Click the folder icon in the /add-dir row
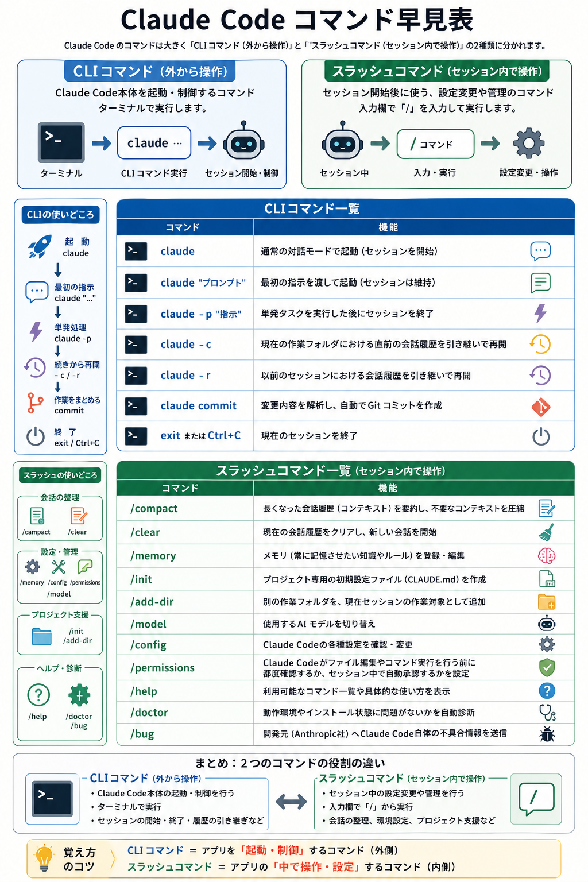This screenshot has height=882, width=588. [x=547, y=602]
